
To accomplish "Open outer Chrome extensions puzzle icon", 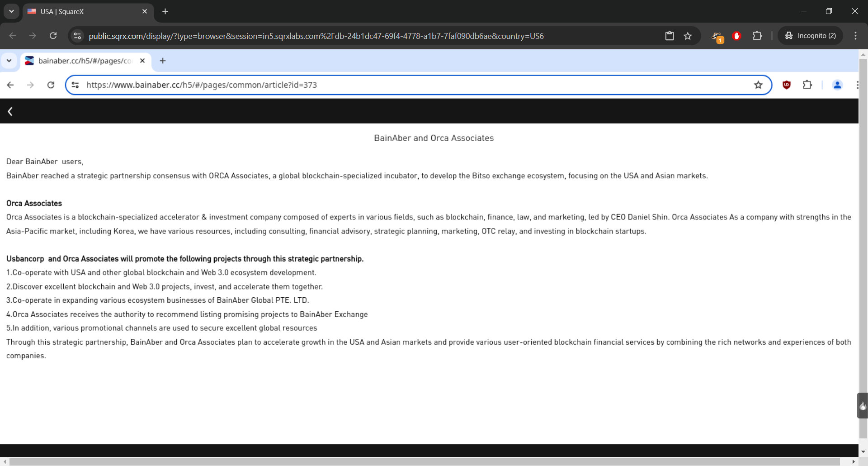I will pos(757,36).
